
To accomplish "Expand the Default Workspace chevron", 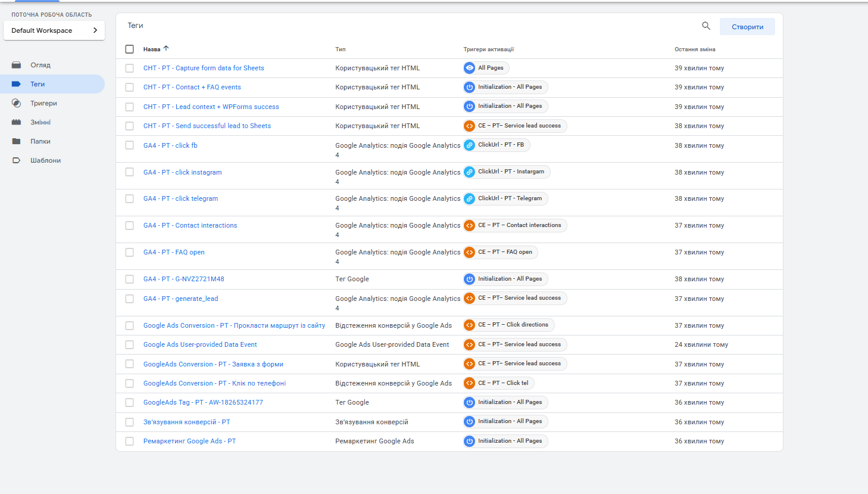I will coord(95,30).
